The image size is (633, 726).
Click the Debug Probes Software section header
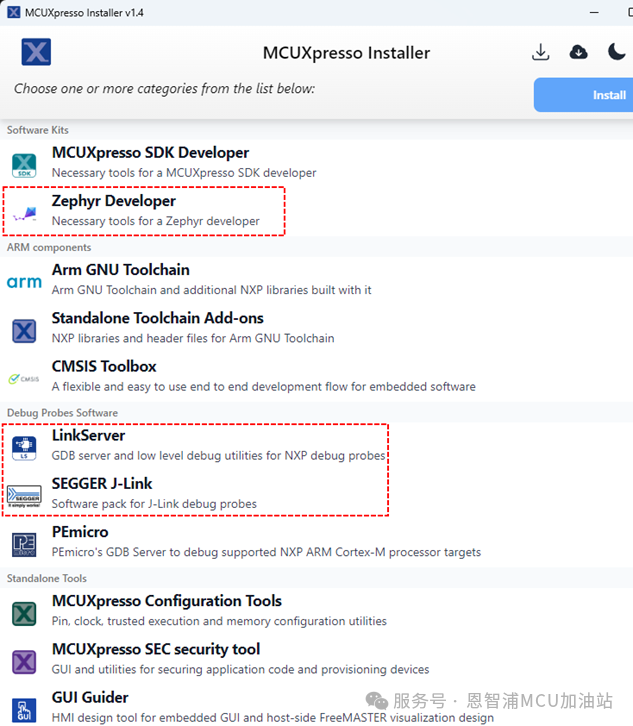coord(62,413)
